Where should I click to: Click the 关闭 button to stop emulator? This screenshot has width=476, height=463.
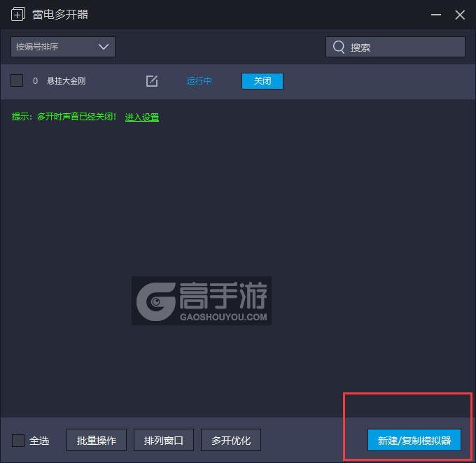point(262,81)
